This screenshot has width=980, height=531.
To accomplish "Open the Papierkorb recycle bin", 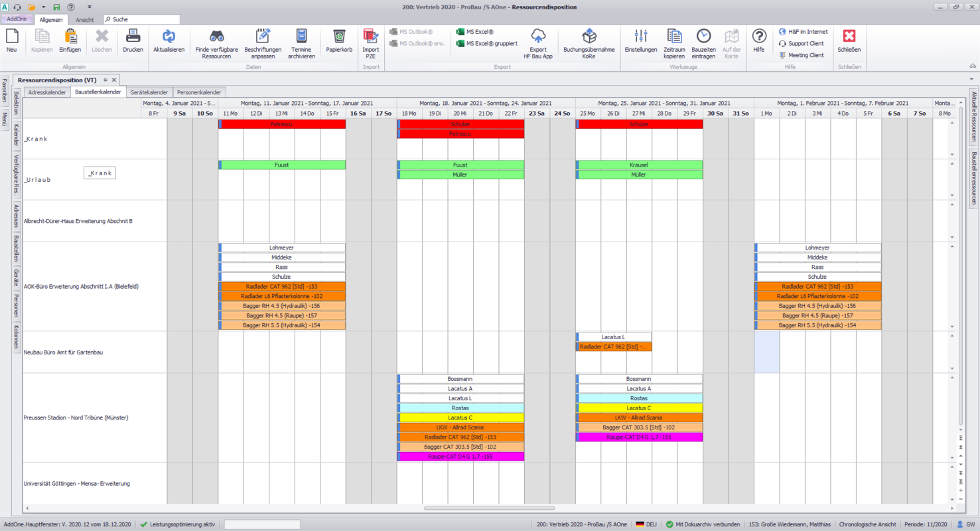I will (x=339, y=37).
